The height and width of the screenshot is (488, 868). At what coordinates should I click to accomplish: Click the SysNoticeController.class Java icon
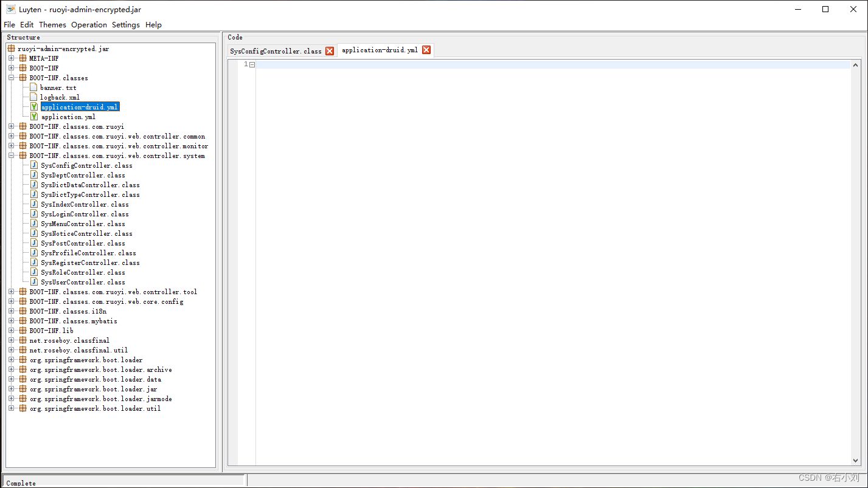[34, 233]
